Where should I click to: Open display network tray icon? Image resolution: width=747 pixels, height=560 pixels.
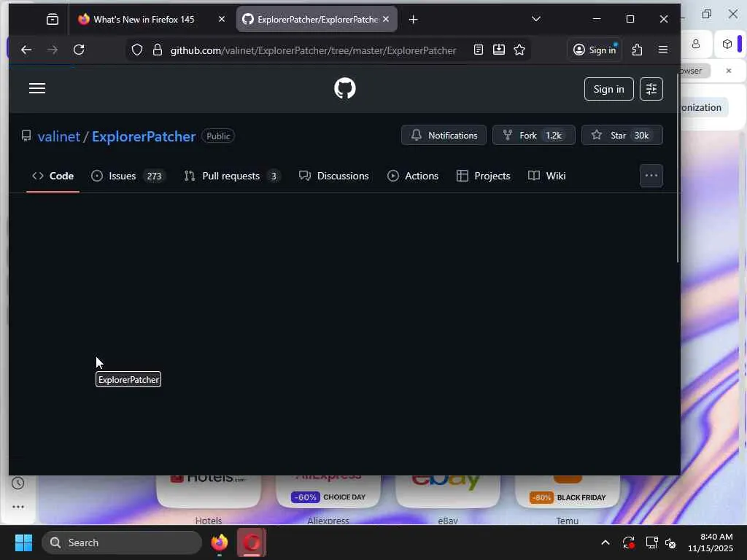(651, 542)
